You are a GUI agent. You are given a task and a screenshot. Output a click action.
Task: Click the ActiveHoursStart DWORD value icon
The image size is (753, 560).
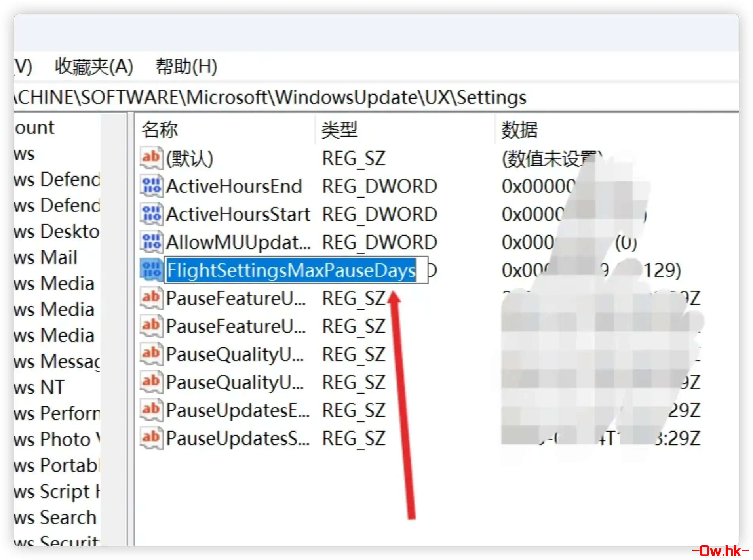(x=151, y=214)
